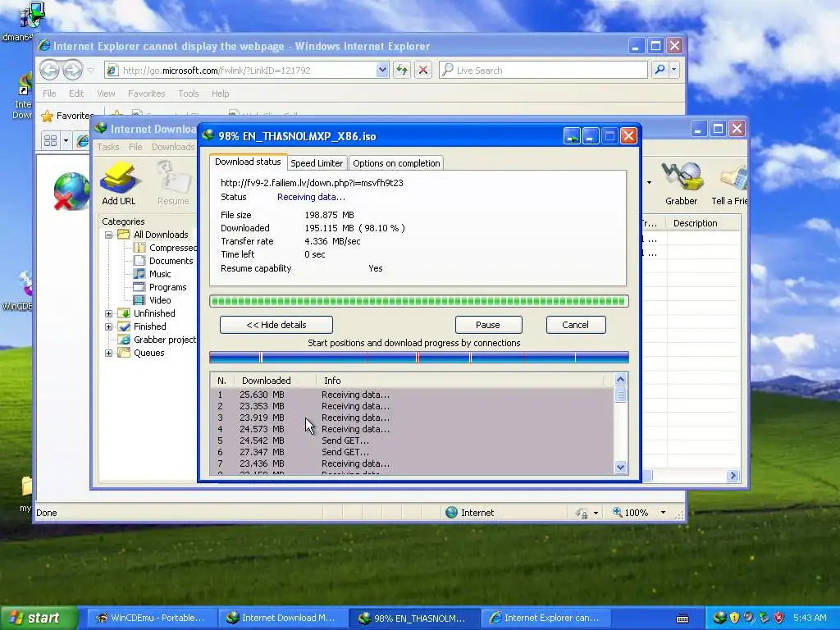Open the Quick Tabs dropdown arrow

(66, 141)
